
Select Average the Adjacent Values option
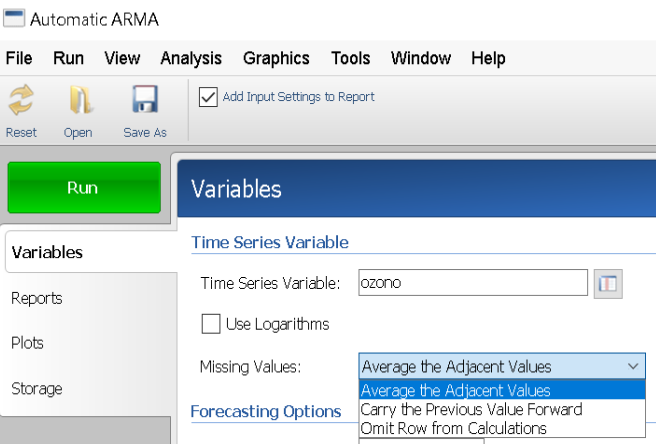click(x=455, y=391)
